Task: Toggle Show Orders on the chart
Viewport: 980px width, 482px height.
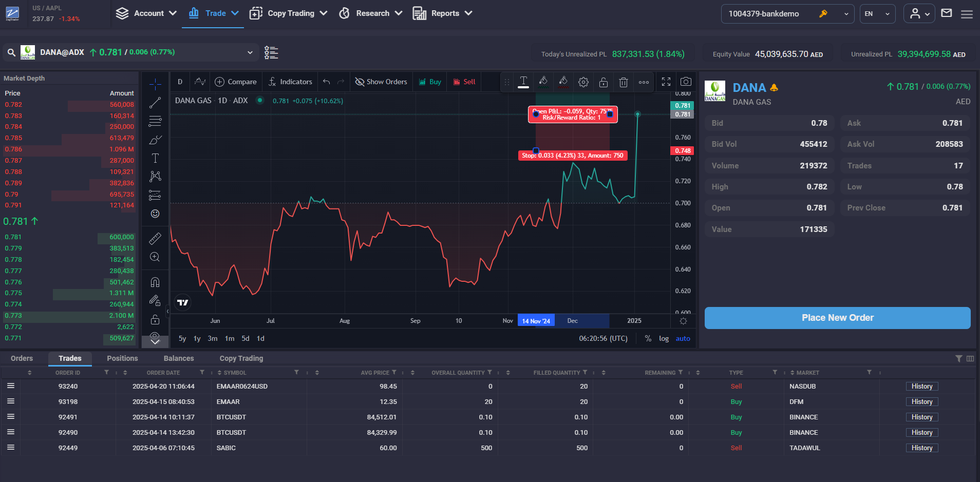Action: [x=381, y=81]
